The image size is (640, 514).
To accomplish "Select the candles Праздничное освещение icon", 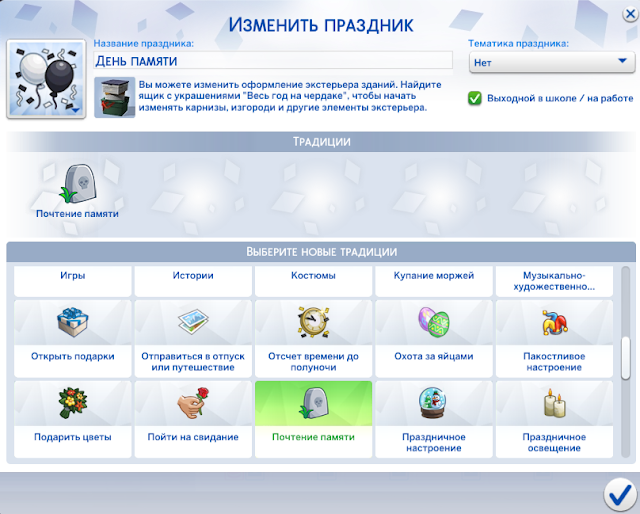I will pos(554,403).
